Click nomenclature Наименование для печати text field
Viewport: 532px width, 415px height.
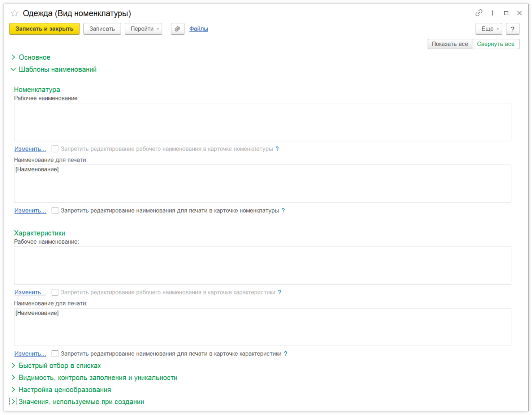(262, 184)
